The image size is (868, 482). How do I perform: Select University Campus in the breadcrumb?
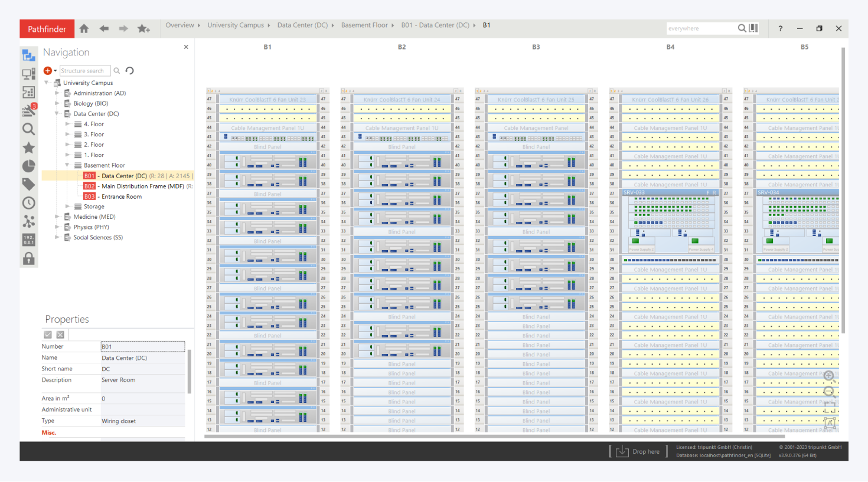click(x=235, y=25)
